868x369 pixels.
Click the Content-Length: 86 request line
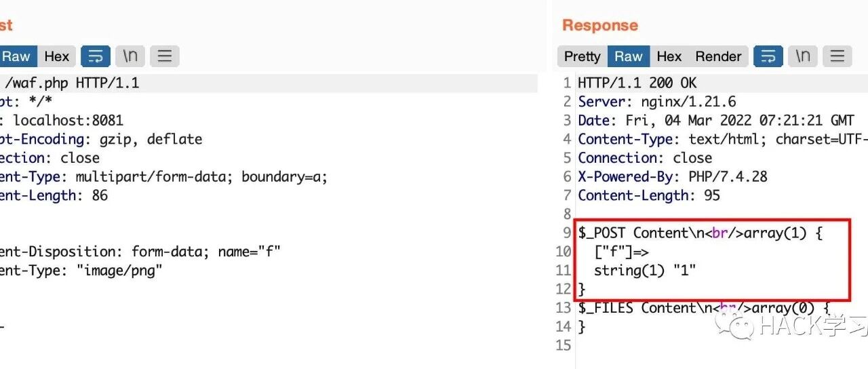click(x=54, y=195)
